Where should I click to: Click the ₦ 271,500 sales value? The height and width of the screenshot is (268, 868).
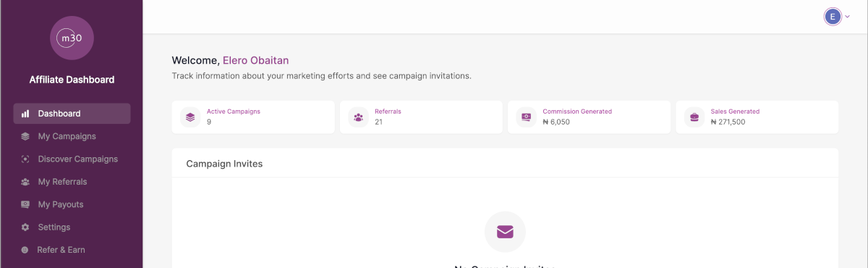728,122
